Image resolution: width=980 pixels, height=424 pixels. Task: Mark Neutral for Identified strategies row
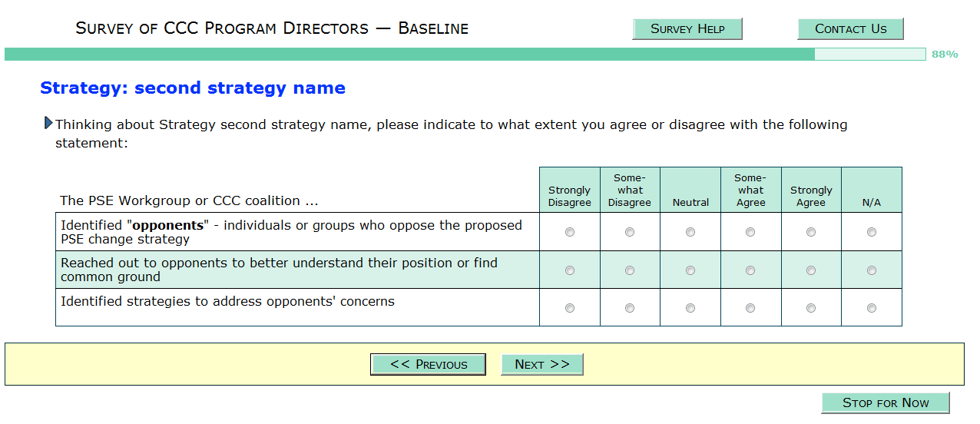click(x=690, y=308)
